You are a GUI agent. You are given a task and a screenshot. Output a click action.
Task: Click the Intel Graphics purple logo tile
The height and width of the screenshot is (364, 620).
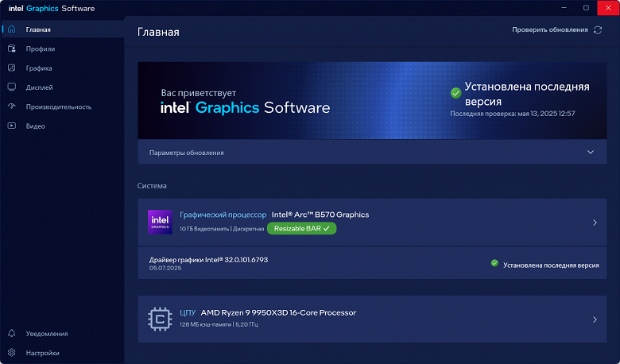(160, 222)
